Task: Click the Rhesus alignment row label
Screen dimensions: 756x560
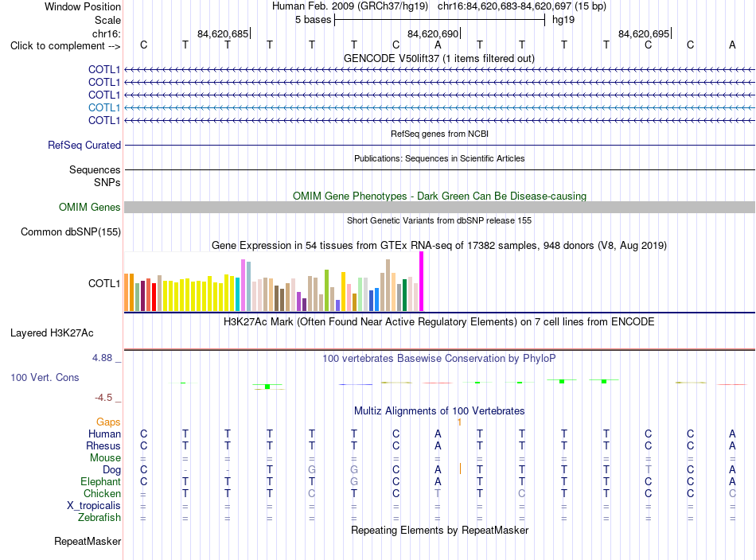Action: (103, 445)
